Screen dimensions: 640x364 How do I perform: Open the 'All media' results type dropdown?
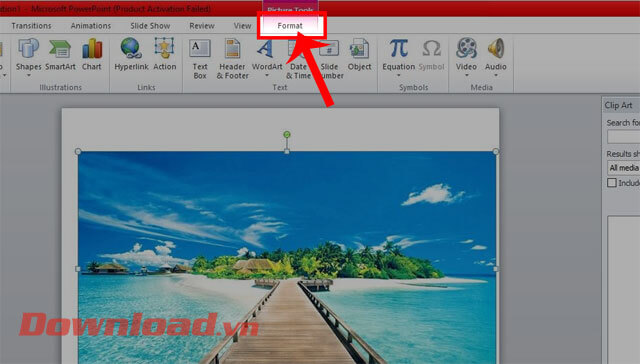[x=623, y=168]
